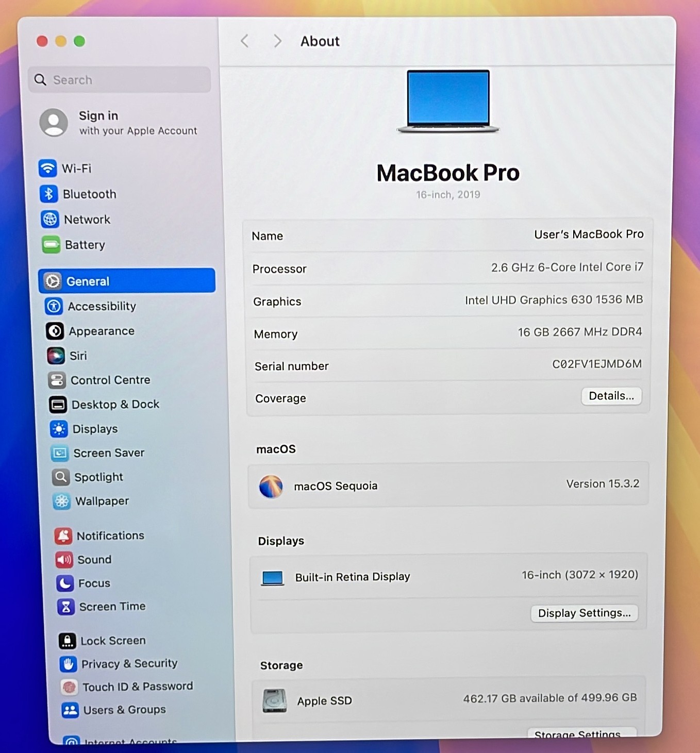The width and height of the screenshot is (700, 753).
Task: Click the Accessibility icon
Action: tap(54, 306)
